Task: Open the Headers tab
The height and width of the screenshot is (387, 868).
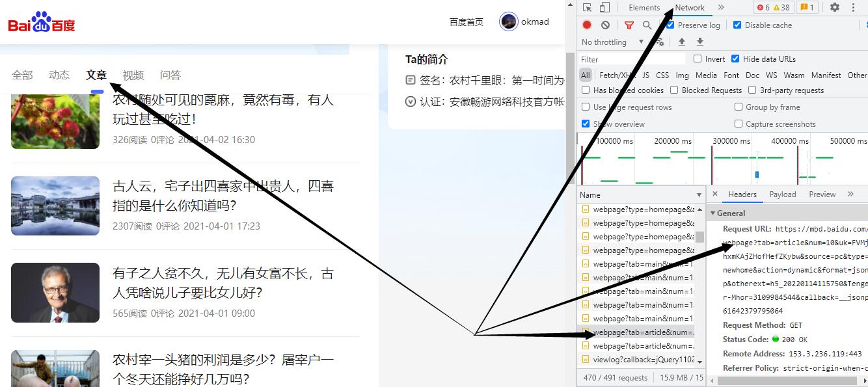Action: 742,194
